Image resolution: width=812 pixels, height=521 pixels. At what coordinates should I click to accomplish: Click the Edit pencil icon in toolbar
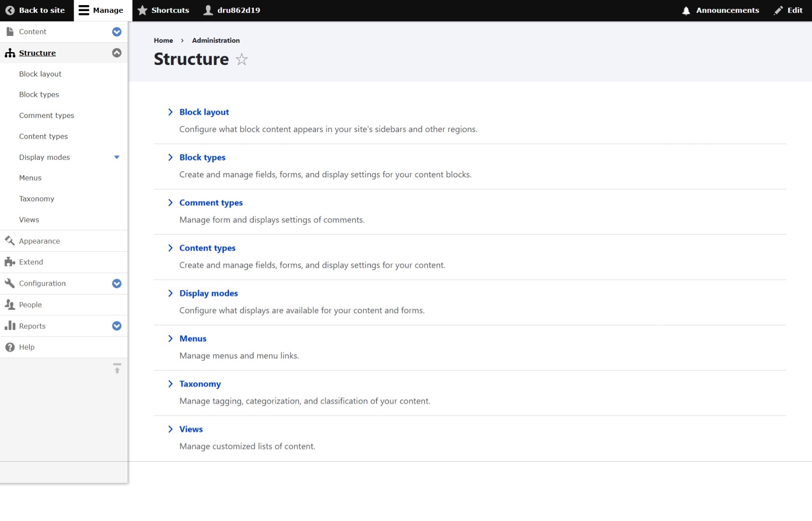tap(778, 11)
